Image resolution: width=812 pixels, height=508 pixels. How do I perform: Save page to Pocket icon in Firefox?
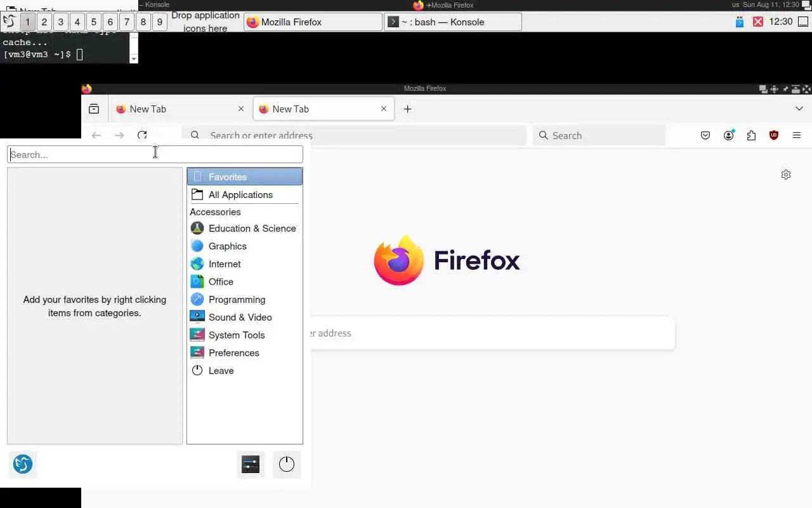705,135
